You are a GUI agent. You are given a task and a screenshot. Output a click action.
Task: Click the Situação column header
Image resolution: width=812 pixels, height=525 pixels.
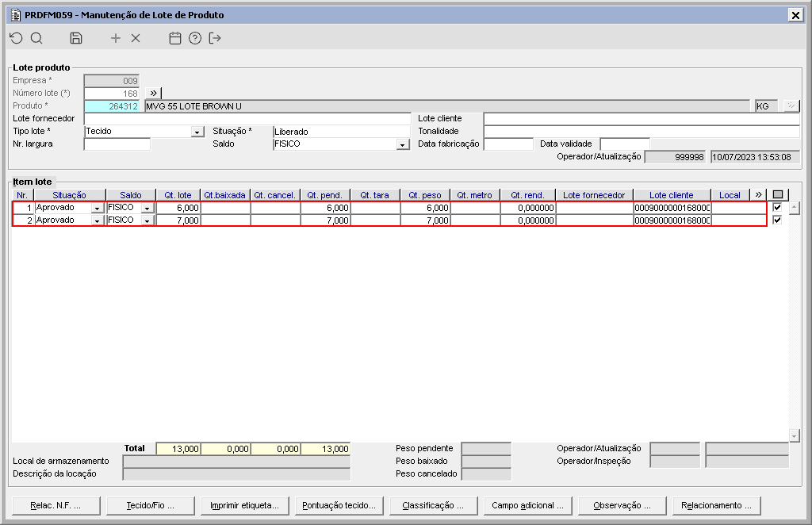[70, 195]
